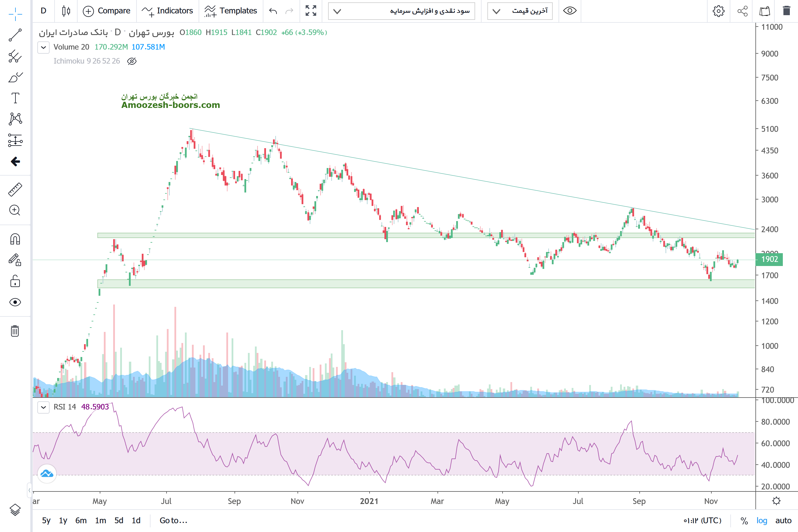
Task: Open the Templates menu
Action: (231, 11)
